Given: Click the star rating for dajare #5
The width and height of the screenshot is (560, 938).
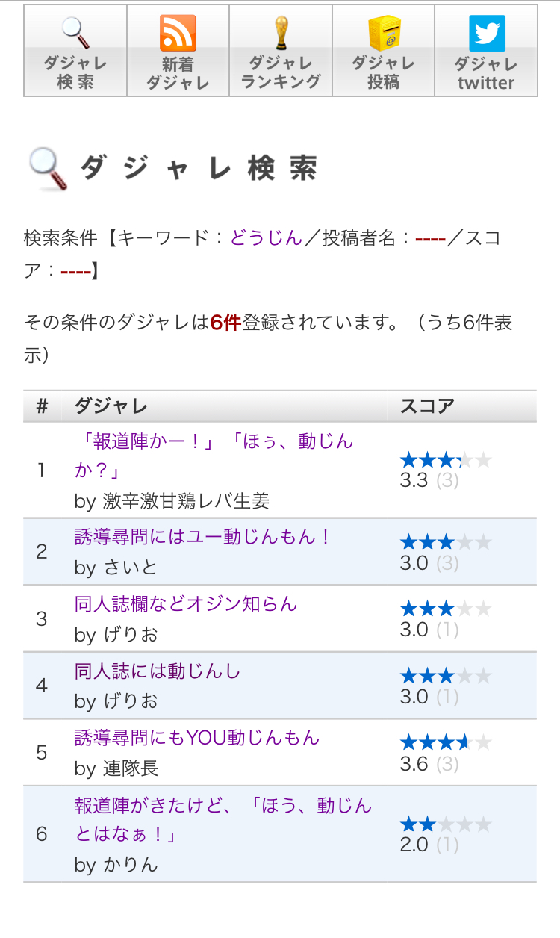Looking at the screenshot, I should [446, 742].
